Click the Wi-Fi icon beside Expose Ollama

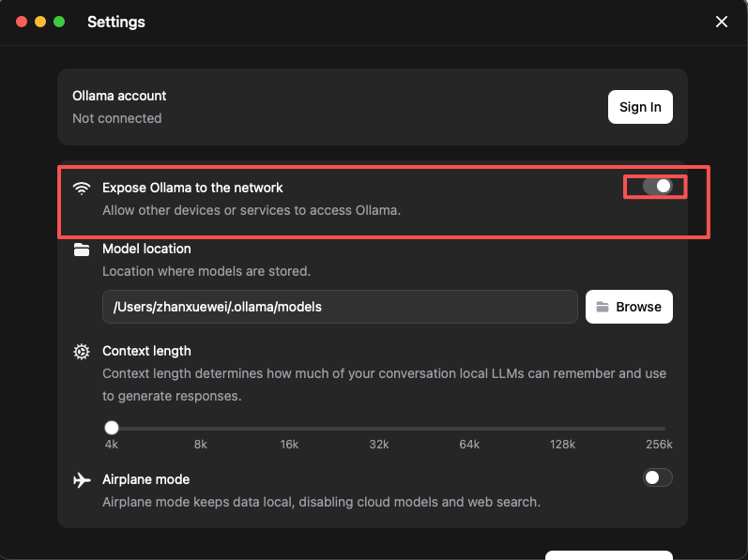coord(82,188)
